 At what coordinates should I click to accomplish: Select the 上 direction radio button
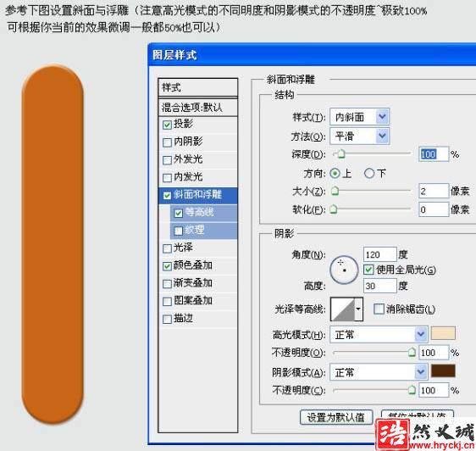coord(335,173)
